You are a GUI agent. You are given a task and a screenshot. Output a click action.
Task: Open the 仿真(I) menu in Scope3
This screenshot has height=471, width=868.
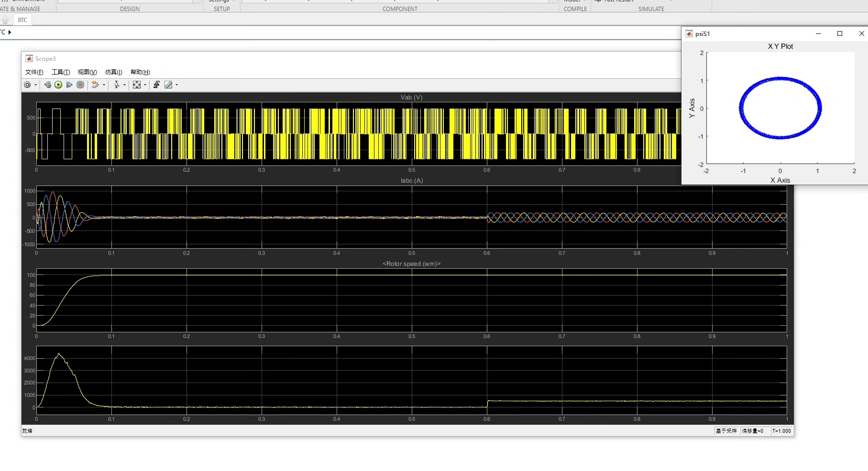(x=114, y=72)
